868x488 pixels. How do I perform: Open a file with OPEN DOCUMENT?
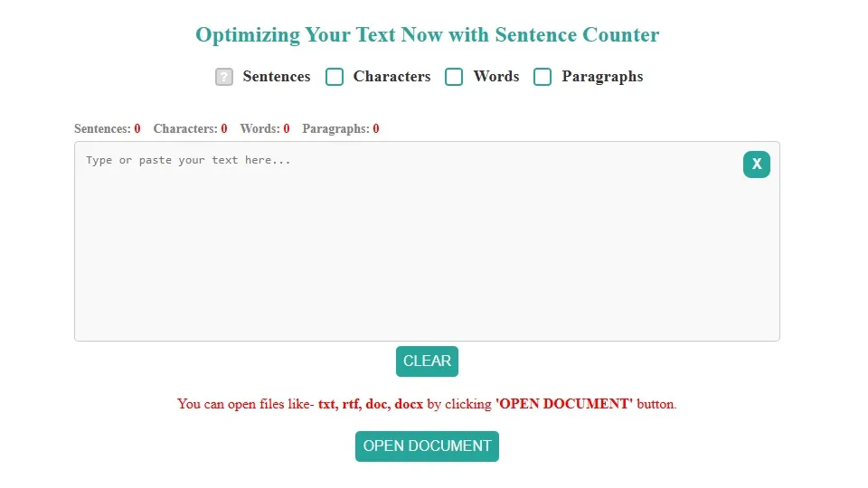click(x=427, y=446)
